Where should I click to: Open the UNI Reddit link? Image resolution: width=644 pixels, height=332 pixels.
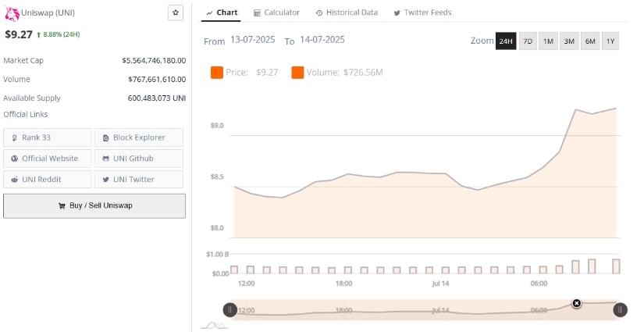tap(48, 180)
